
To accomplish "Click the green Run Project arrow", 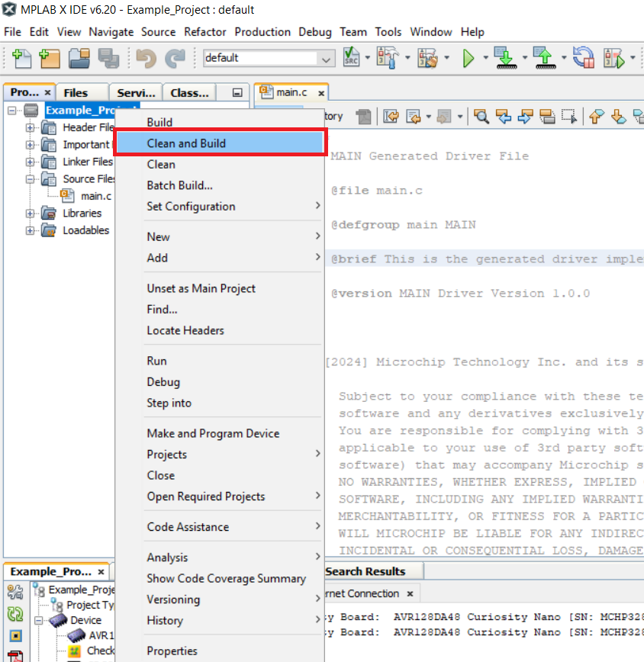I will [468, 58].
